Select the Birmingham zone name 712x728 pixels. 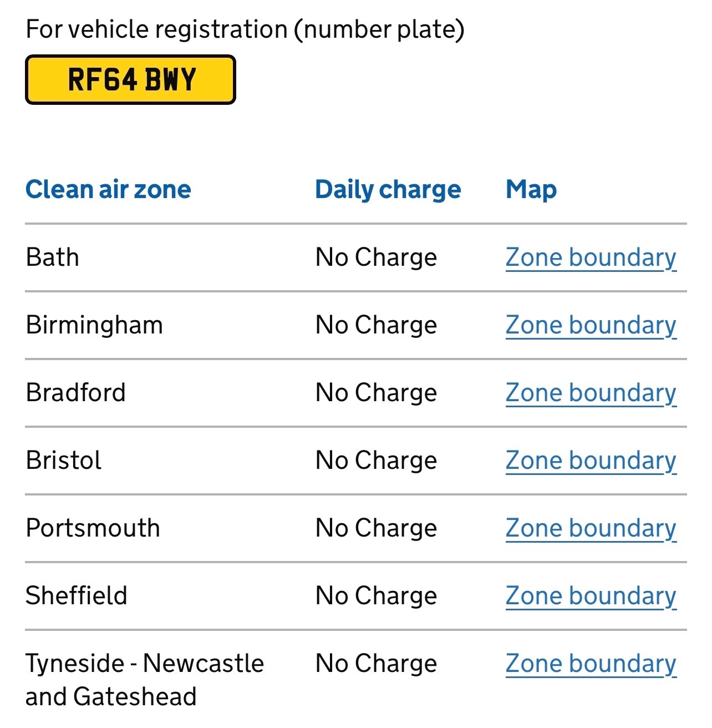pyautogui.click(x=94, y=325)
